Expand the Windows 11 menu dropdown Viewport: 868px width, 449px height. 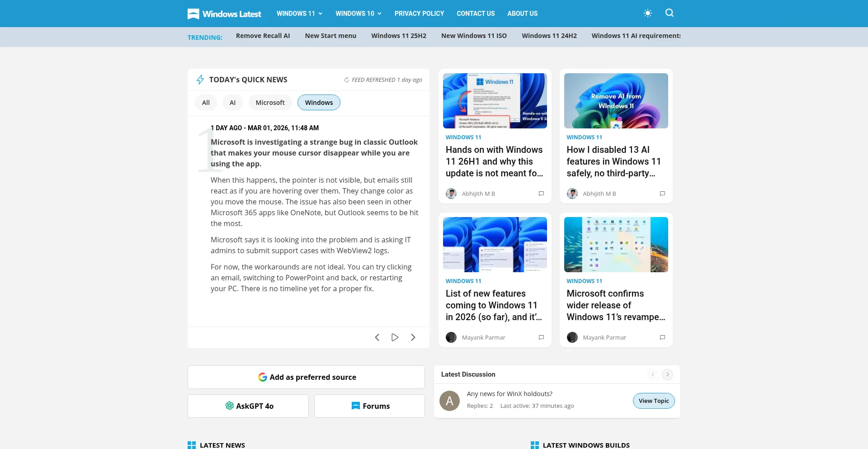[x=299, y=14]
